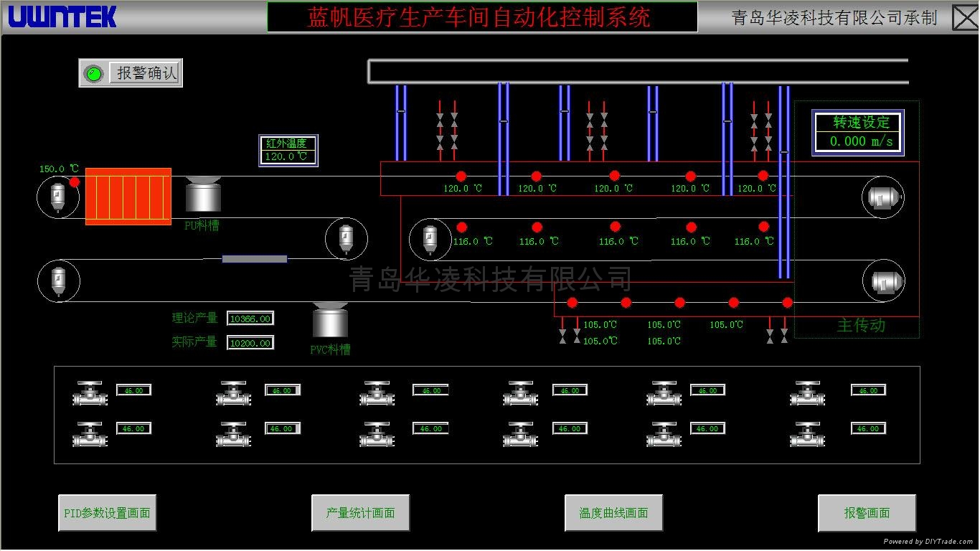Screen dimensions: 980x551
Task: Click the top-row sixth valve icon from left
Action: tap(808, 393)
